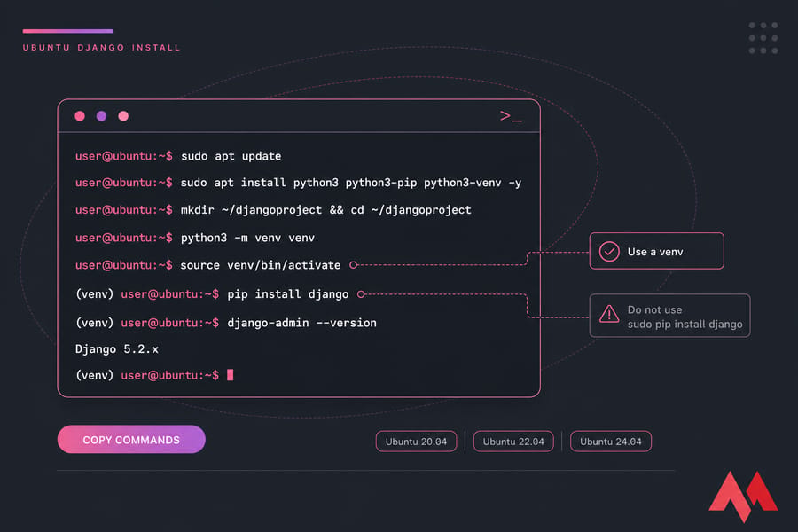
Task: Click the Use a venv callout box
Action: click(656, 251)
